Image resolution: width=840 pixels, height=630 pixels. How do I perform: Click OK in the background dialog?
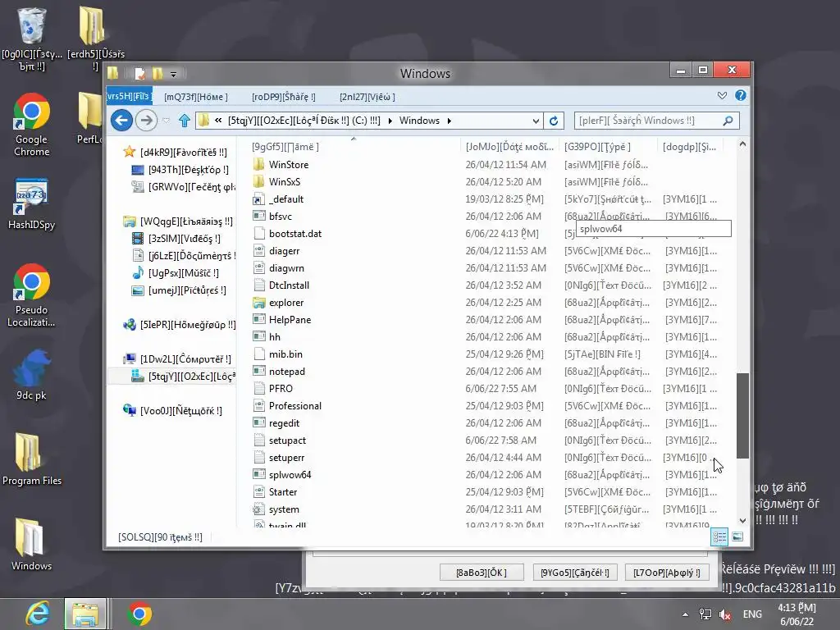481,573
